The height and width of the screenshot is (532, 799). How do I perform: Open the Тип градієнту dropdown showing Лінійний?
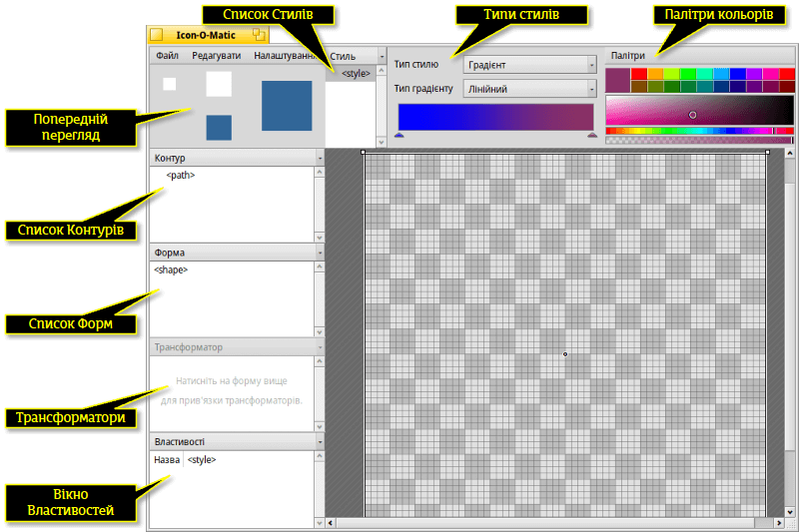529,89
